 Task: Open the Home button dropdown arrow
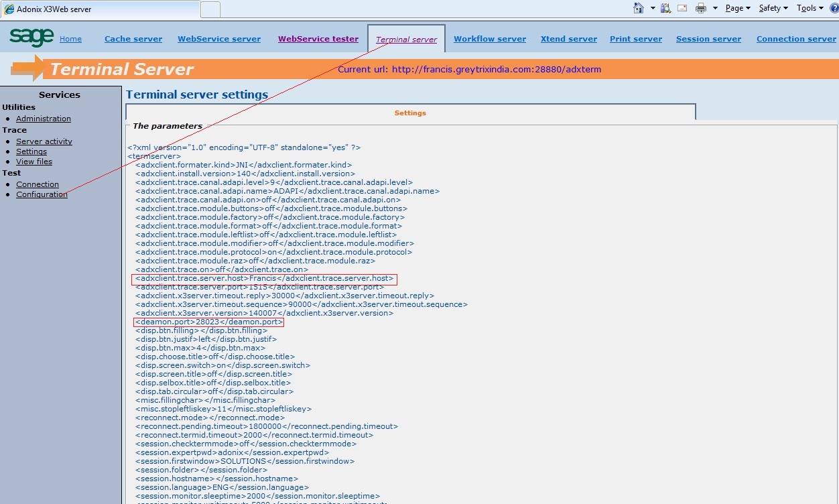(x=653, y=8)
